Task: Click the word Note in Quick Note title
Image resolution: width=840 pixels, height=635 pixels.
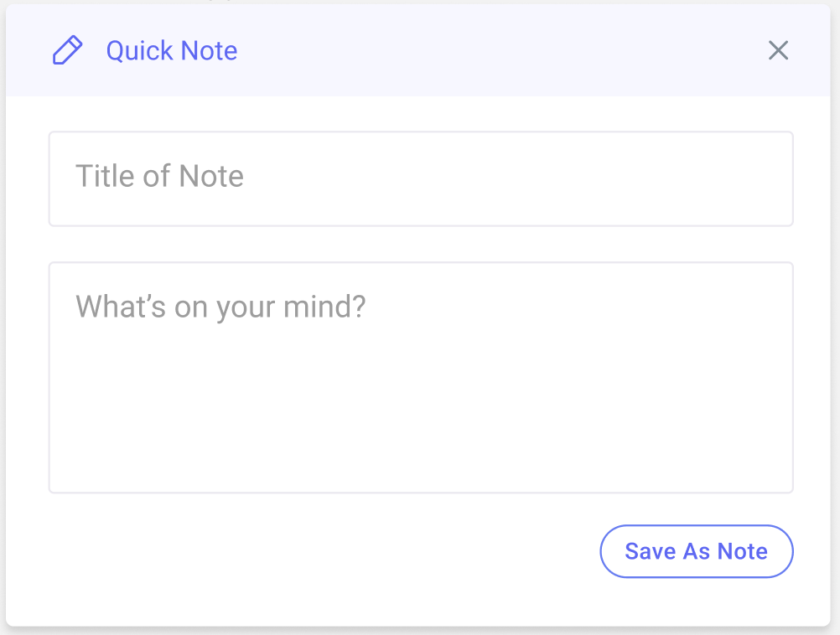Action: point(209,51)
